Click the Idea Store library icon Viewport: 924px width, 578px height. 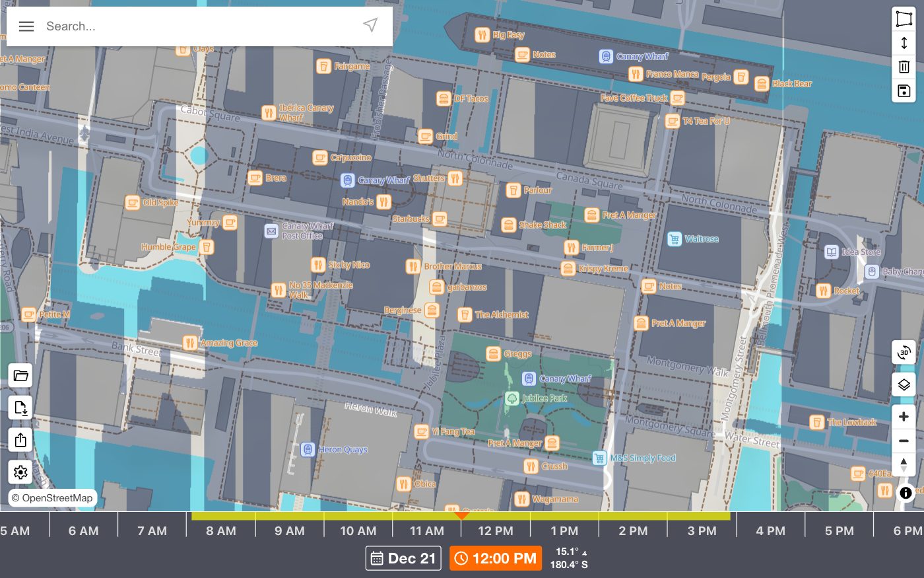click(x=832, y=252)
